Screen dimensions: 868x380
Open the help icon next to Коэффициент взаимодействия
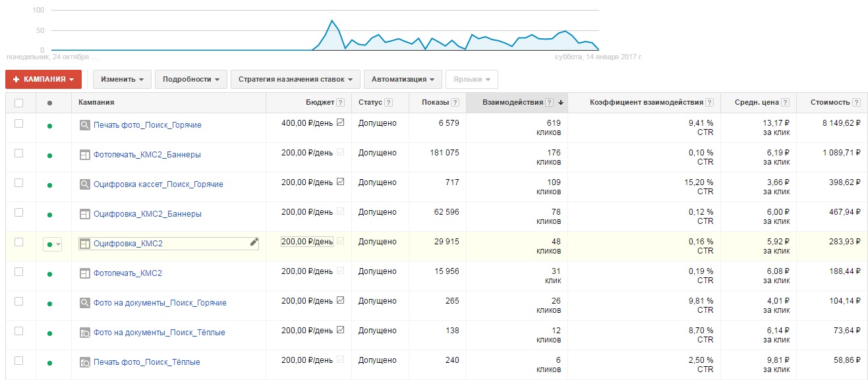pos(709,103)
